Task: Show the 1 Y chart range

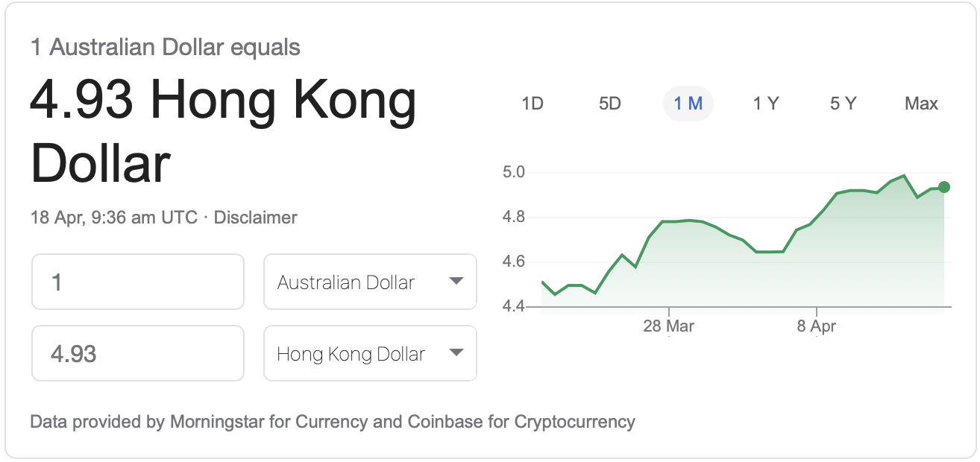Action: [x=766, y=104]
